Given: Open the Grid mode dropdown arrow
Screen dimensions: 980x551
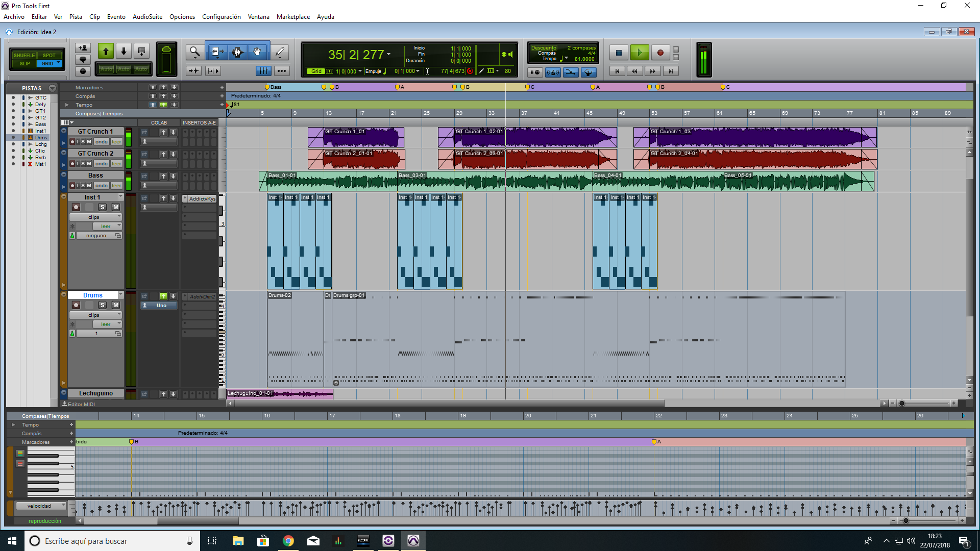Looking at the screenshot, I should tap(59, 63).
